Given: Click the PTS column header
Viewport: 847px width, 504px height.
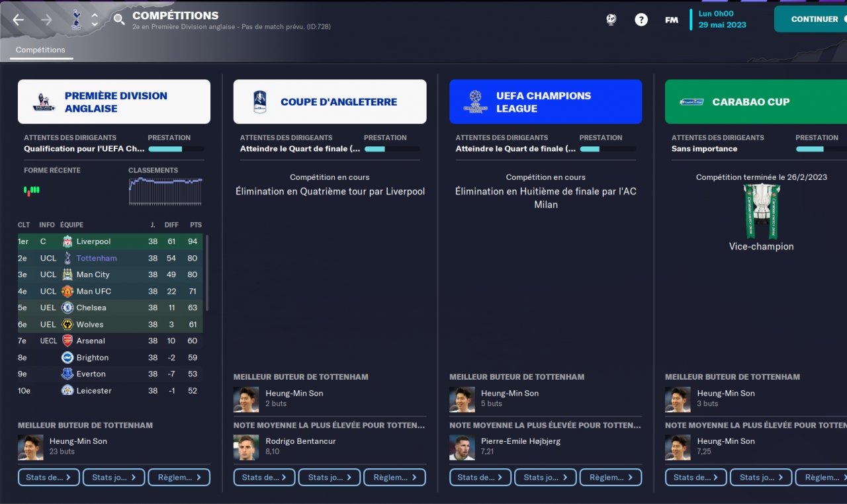Looking at the screenshot, I should click(x=195, y=225).
